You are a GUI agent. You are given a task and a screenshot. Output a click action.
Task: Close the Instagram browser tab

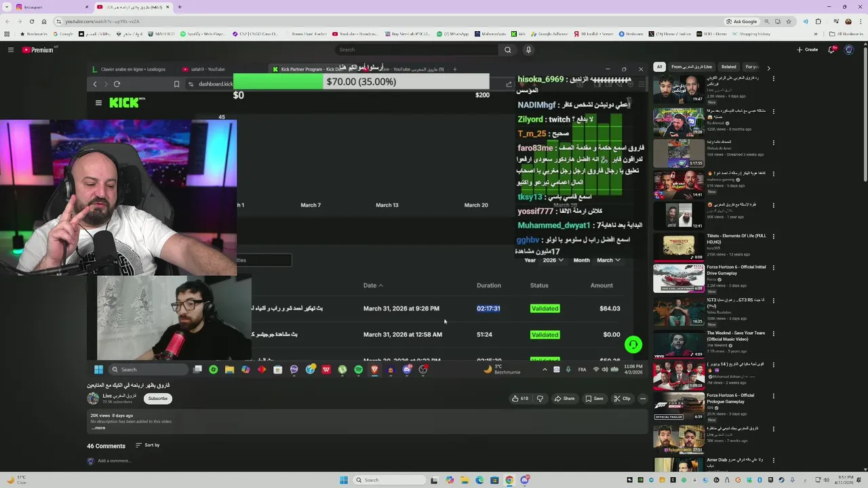coord(87,7)
